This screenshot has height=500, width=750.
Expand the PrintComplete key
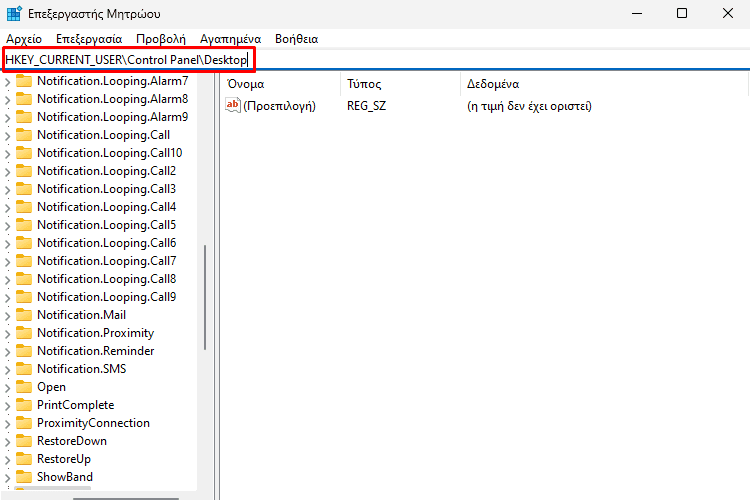pos(7,406)
